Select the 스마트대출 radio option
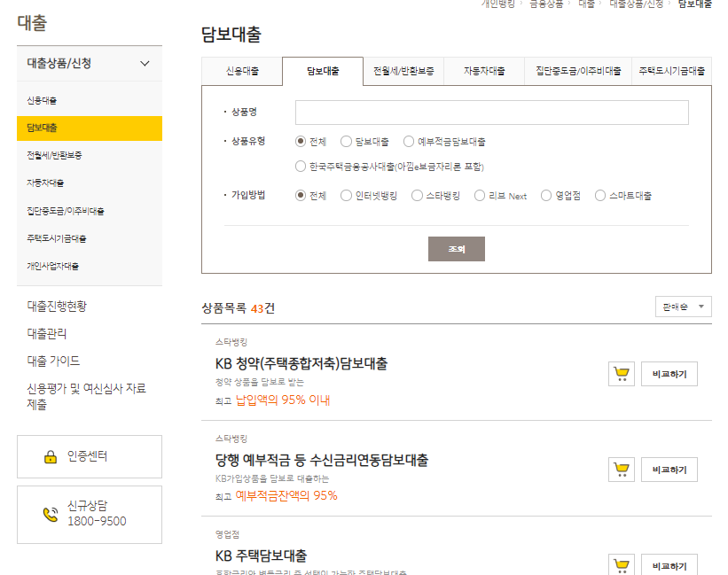Viewport: 728px width, 575px height. coord(602,196)
